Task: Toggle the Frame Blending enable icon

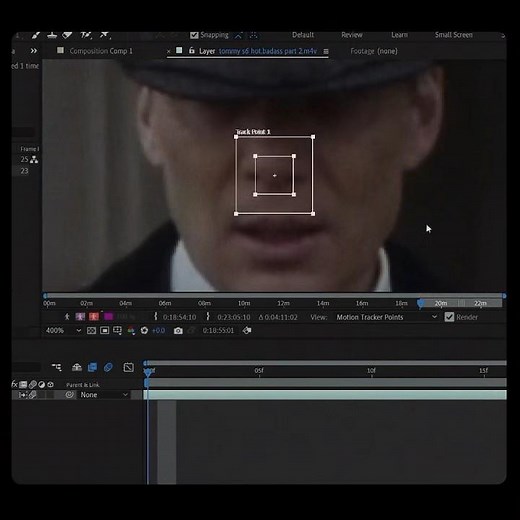Action: [x=92, y=367]
